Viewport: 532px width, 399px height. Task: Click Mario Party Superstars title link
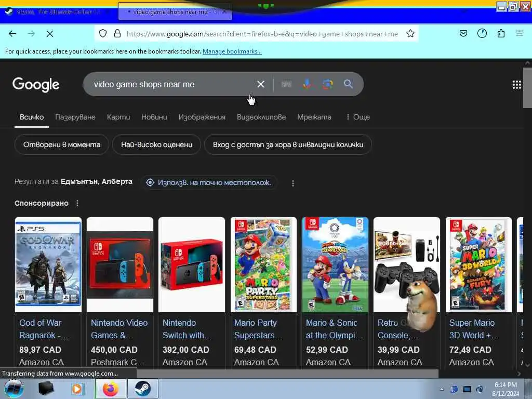point(258,329)
